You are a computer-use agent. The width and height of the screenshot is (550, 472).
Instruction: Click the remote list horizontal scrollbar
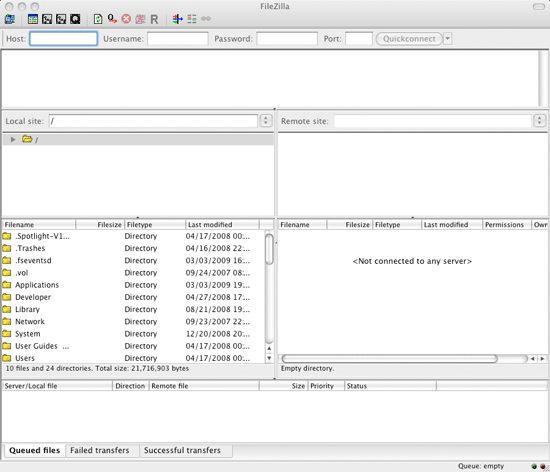tap(389, 358)
